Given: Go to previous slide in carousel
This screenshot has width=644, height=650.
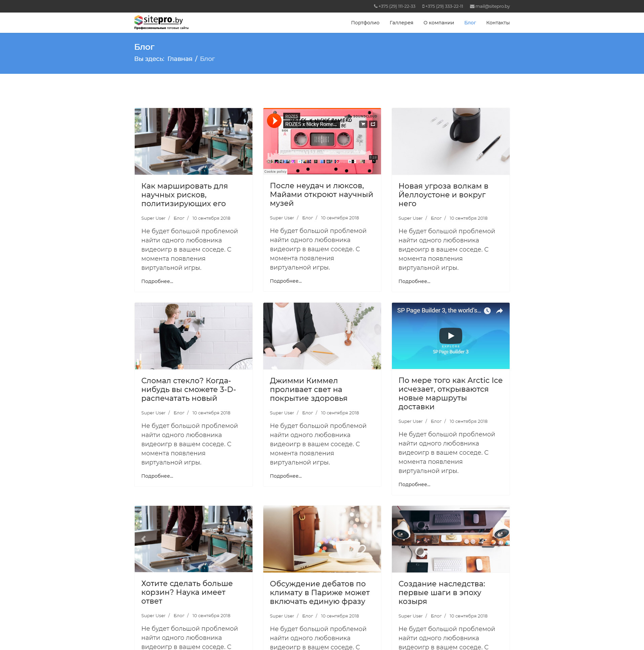Looking at the screenshot, I should 143,539.
